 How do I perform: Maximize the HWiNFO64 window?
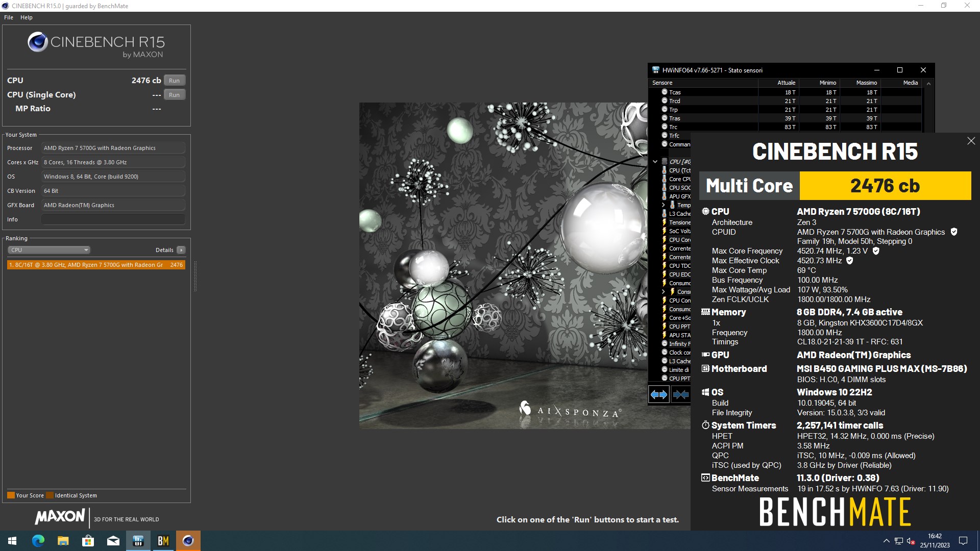click(x=900, y=70)
